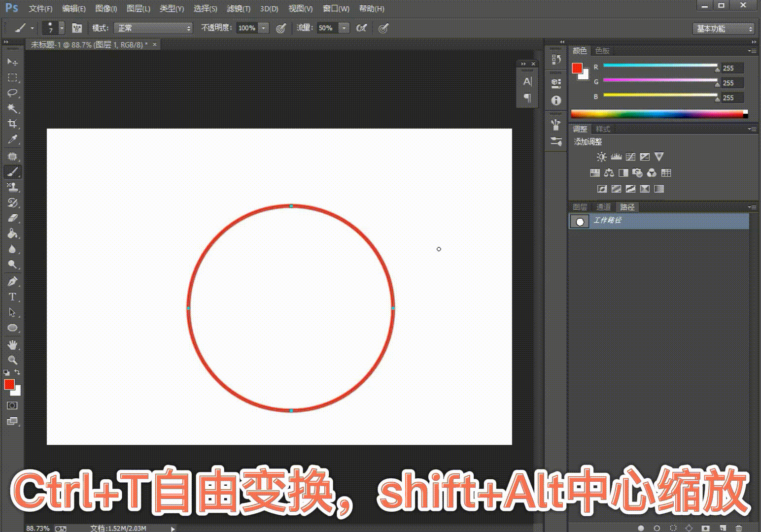Viewport: 761px width, 532px height.
Task: Select the Lasso tool
Action: 12,93
